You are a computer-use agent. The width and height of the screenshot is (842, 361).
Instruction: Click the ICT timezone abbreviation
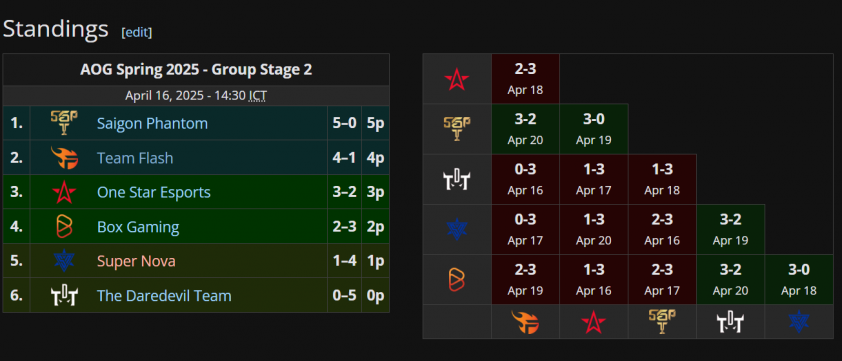pos(258,96)
